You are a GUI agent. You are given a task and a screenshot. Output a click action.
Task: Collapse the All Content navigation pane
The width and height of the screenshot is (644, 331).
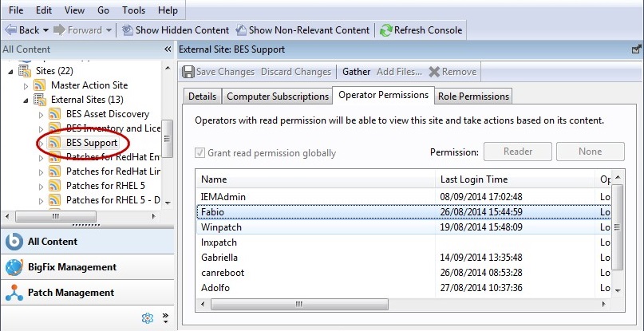[168, 49]
